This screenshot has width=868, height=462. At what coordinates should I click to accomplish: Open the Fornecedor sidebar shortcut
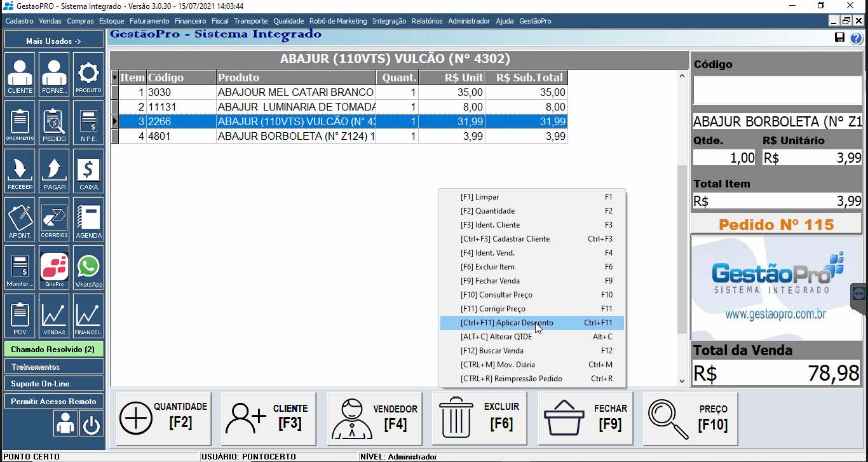point(54,74)
